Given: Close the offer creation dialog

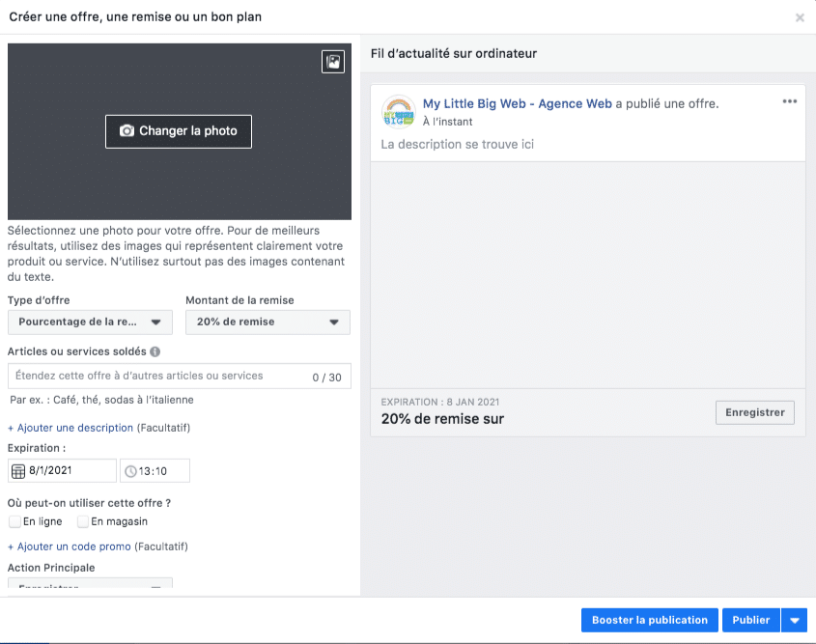Looking at the screenshot, I should [800, 17].
